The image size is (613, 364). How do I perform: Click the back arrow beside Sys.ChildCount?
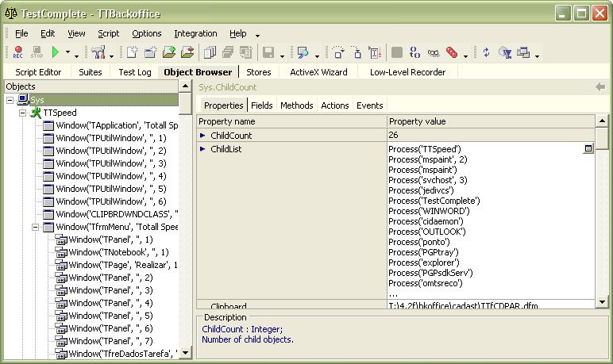click(600, 87)
